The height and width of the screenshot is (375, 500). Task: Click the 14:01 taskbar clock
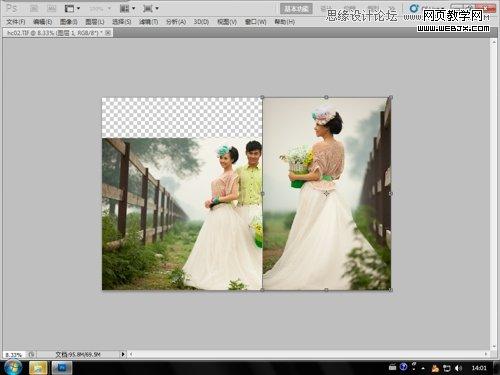click(x=479, y=368)
